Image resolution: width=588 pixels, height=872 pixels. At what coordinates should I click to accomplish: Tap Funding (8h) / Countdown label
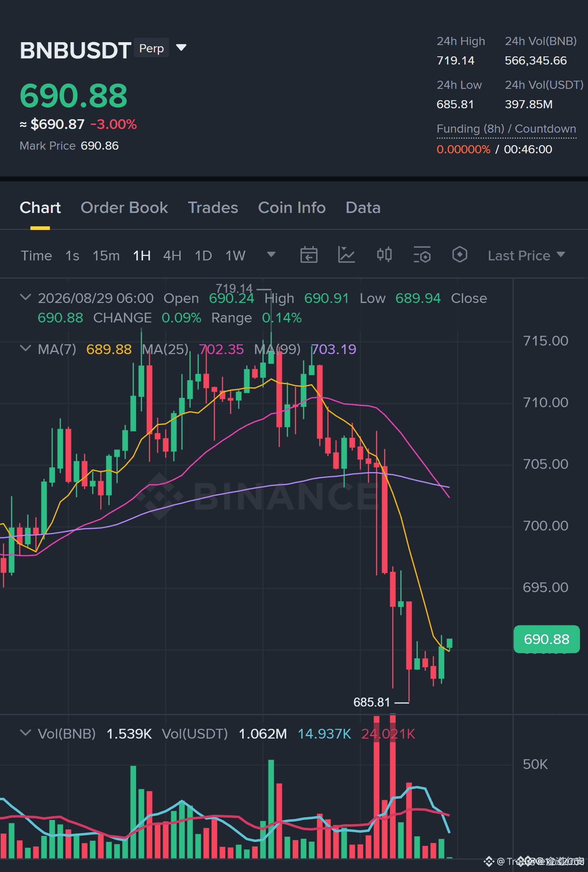point(506,129)
